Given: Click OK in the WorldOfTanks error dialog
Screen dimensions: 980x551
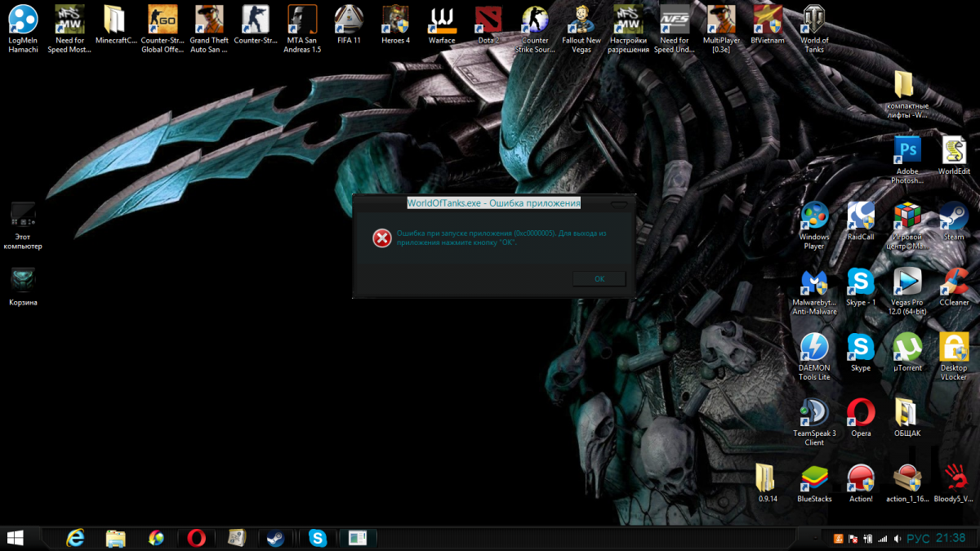Looking at the screenshot, I should pyautogui.click(x=599, y=279).
